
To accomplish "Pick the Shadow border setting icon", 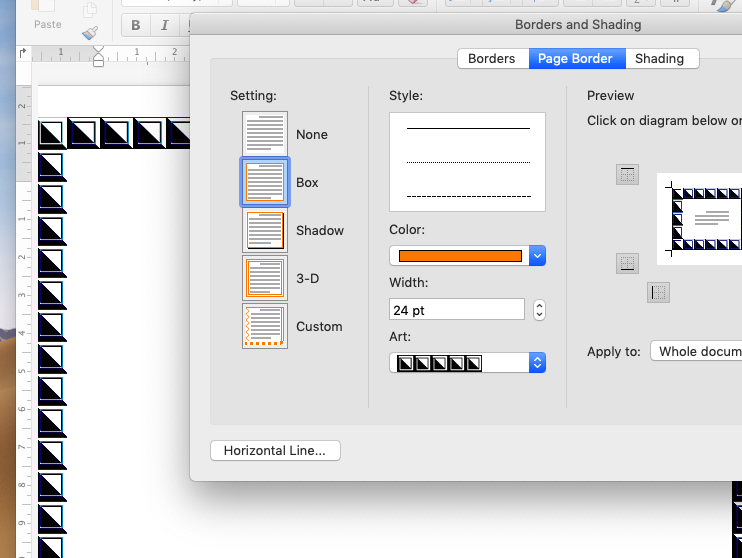I will [x=265, y=230].
